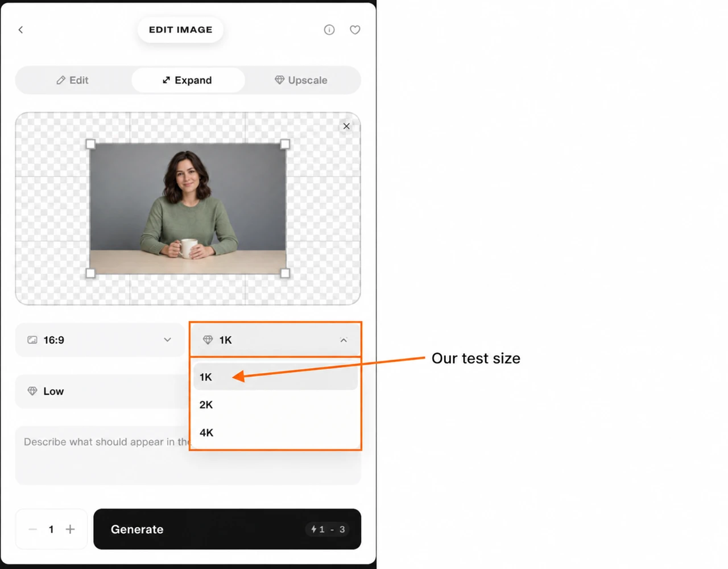Viewport: 728px width, 569px height.
Task: Favorite with the heart icon
Action: click(355, 30)
